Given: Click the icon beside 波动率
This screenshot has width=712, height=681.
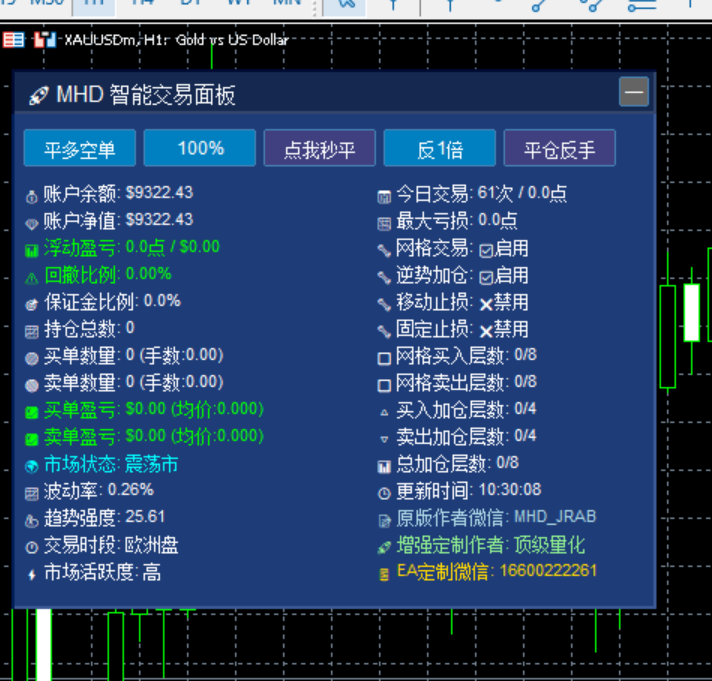Looking at the screenshot, I should [32, 493].
